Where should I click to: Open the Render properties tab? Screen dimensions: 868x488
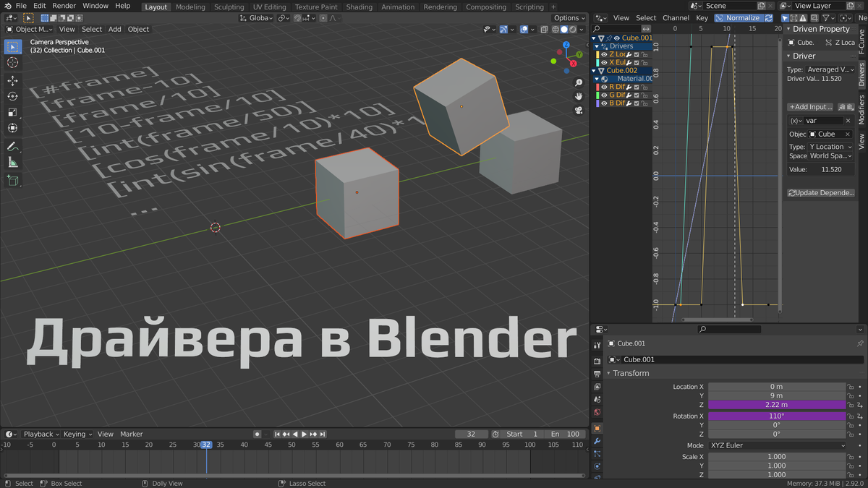[x=597, y=361]
